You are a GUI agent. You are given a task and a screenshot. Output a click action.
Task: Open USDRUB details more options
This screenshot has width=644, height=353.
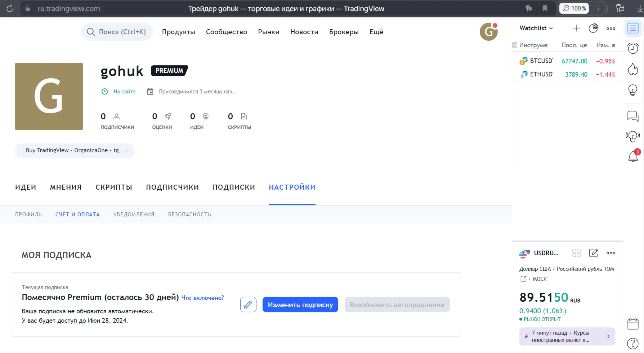(611, 253)
